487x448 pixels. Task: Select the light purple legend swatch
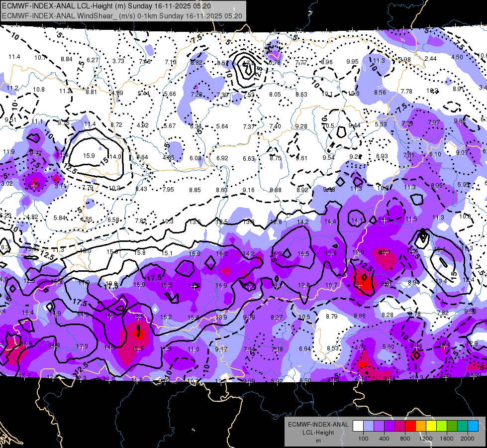point(379,426)
